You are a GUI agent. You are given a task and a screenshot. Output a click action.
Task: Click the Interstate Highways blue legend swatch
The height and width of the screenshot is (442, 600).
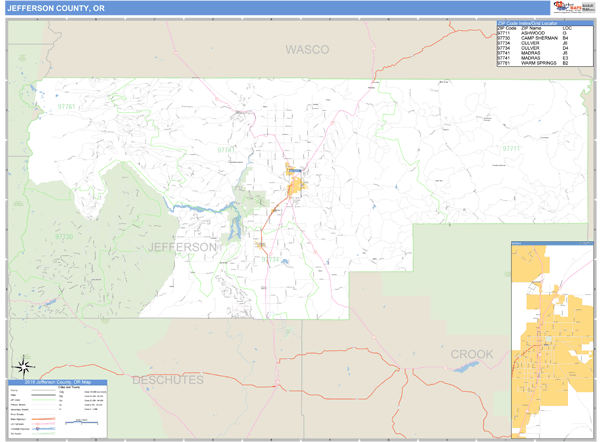click(x=43, y=429)
